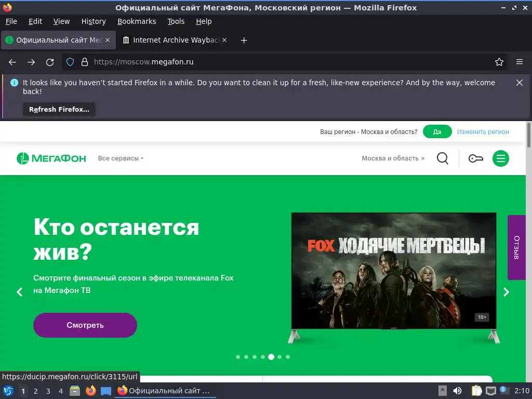This screenshot has height=399, width=532.
Task: Show the next carousel slide
Action: (506, 292)
